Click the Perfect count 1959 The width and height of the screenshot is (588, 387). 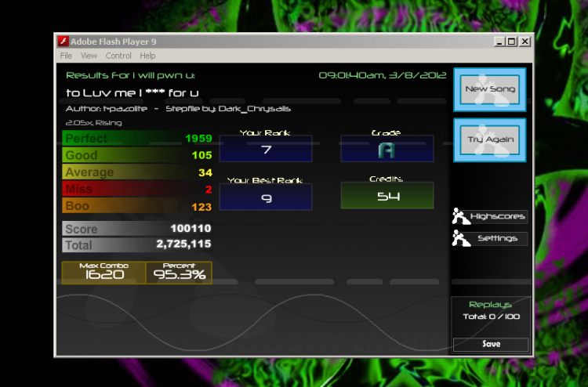[x=199, y=138]
